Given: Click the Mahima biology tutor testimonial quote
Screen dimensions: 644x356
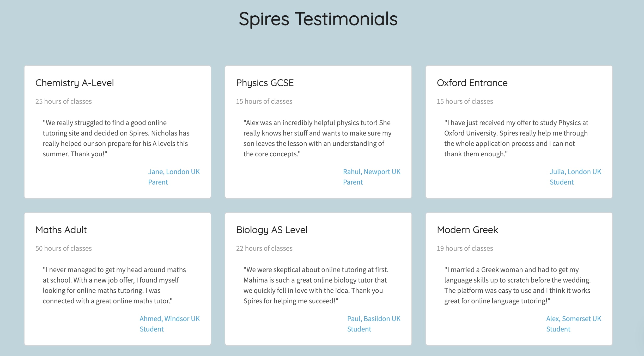Looking at the screenshot, I should pyautogui.click(x=316, y=285).
